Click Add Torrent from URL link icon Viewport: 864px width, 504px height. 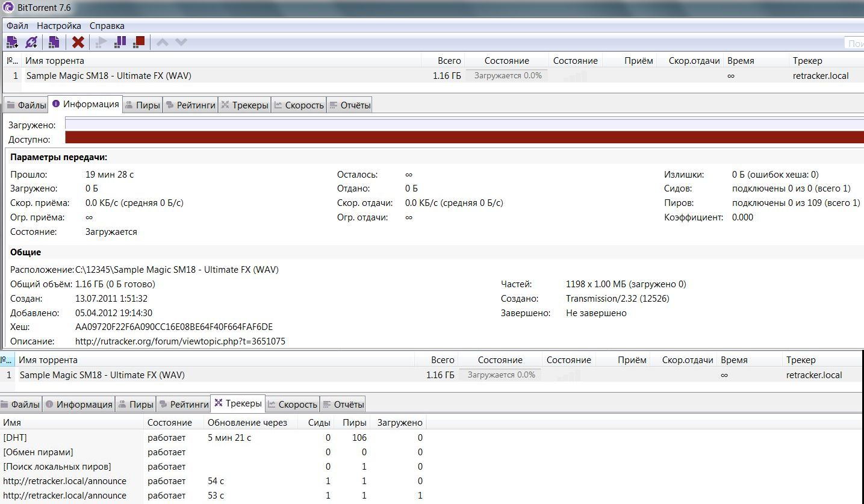[x=32, y=42]
